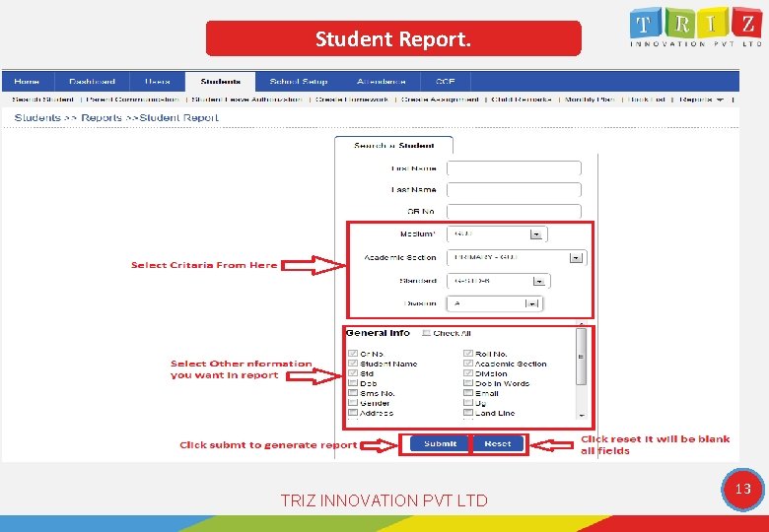This screenshot has width=769, height=532.
Task: Click the First Name input field
Action: 514,168
